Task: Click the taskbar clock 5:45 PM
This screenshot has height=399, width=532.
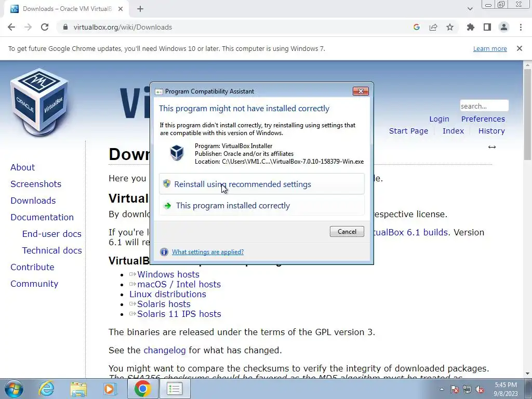Action: coord(506,385)
